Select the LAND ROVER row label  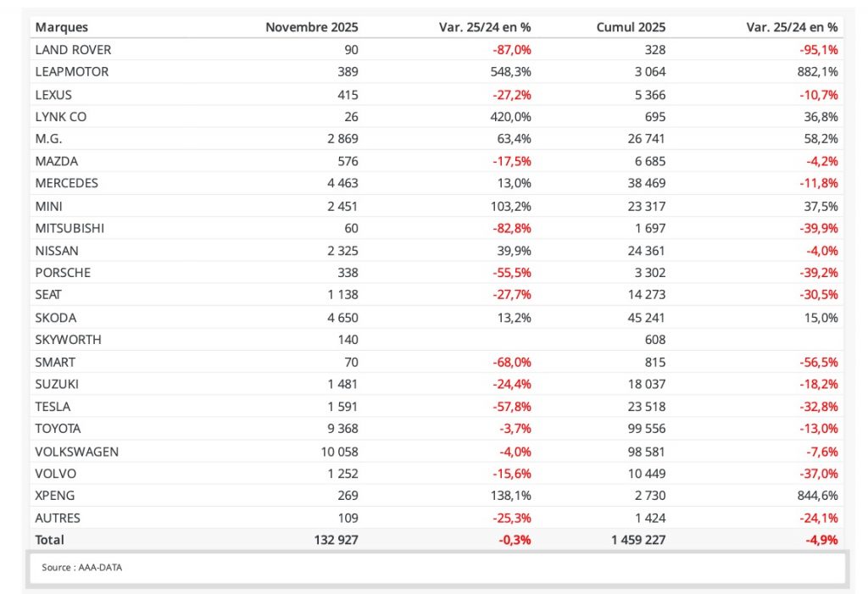[x=73, y=50]
